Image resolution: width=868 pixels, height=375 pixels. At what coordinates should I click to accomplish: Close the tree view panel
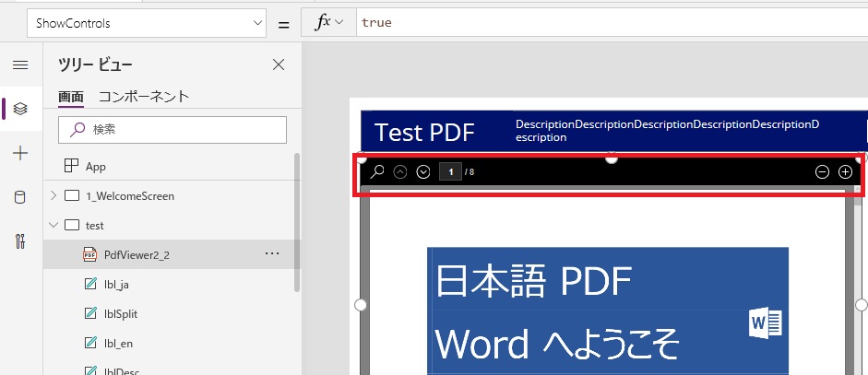click(x=279, y=65)
